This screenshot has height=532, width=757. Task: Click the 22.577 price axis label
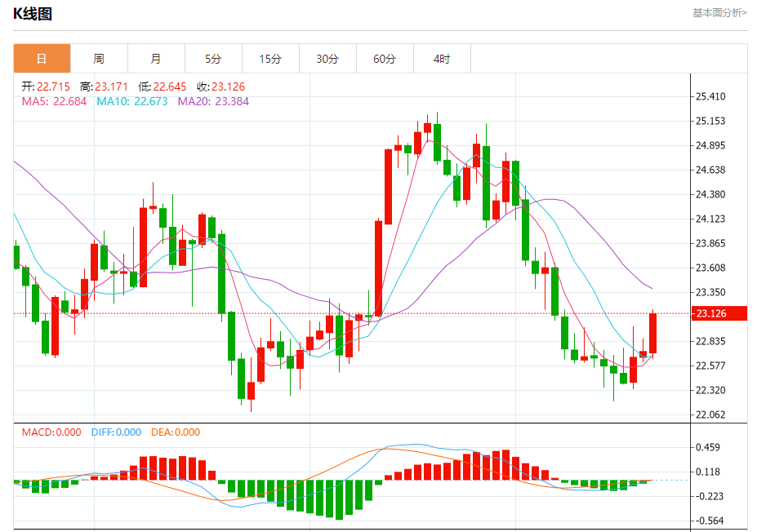[x=710, y=366]
